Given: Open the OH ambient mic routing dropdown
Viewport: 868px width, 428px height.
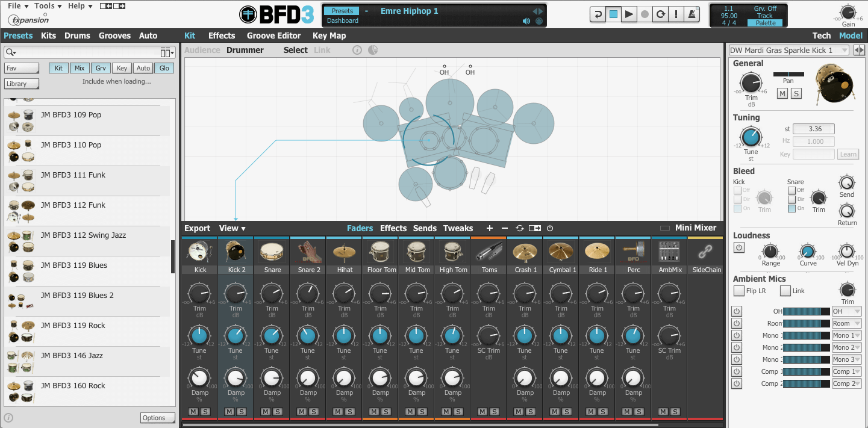Looking at the screenshot, I should pyautogui.click(x=846, y=311).
